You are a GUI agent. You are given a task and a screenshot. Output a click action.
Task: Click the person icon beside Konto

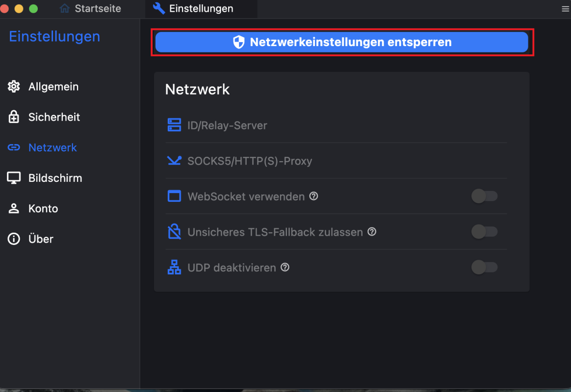click(14, 208)
